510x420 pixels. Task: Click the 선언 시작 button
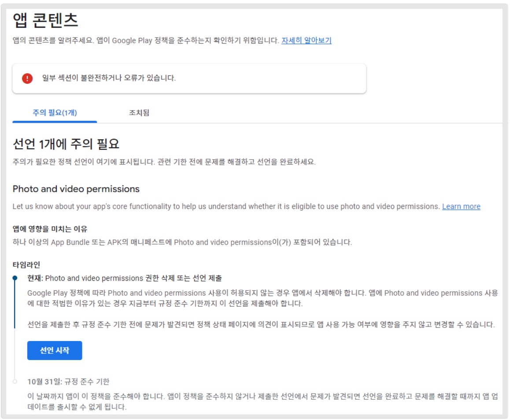(x=55, y=350)
